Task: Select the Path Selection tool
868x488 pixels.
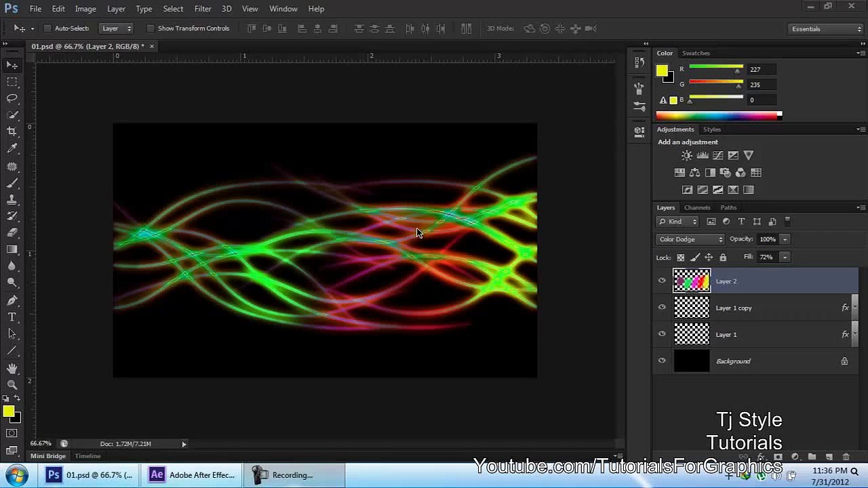Action: point(12,333)
